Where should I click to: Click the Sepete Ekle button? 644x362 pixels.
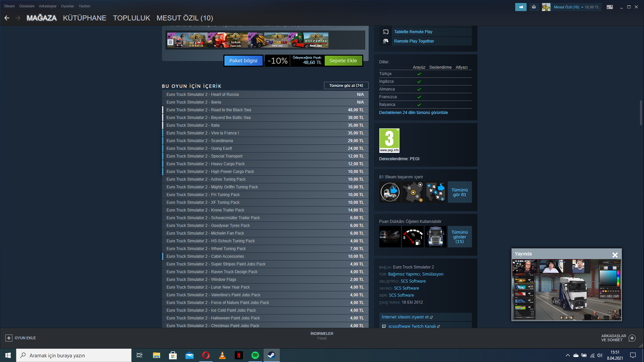(343, 61)
